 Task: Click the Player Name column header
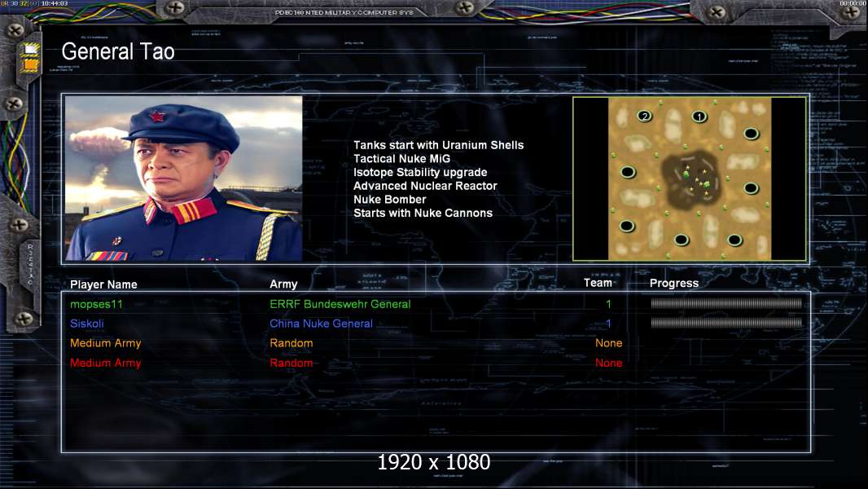[x=103, y=284]
